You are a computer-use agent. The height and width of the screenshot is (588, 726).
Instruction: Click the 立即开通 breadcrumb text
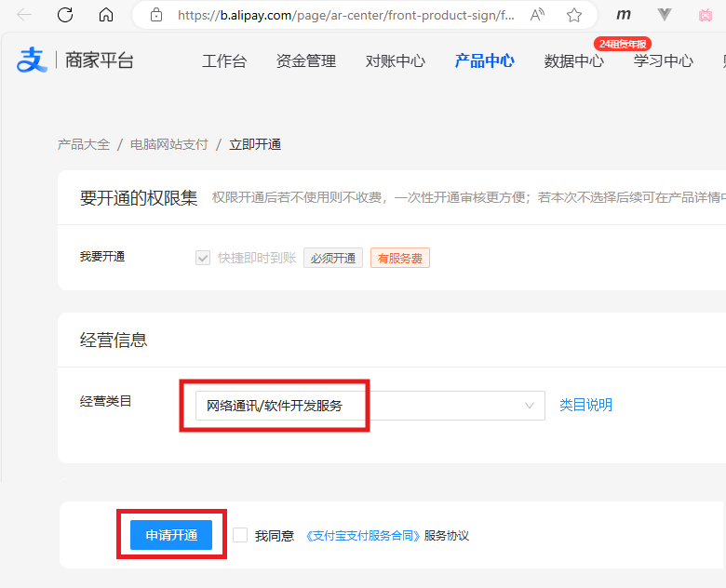point(255,144)
